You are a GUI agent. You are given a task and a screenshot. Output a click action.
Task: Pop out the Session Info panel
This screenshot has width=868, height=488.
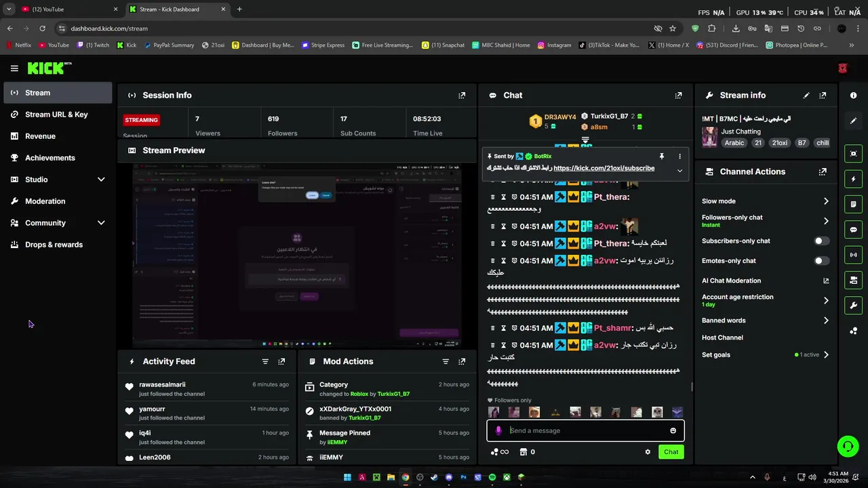pyautogui.click(x=462, y=96)
